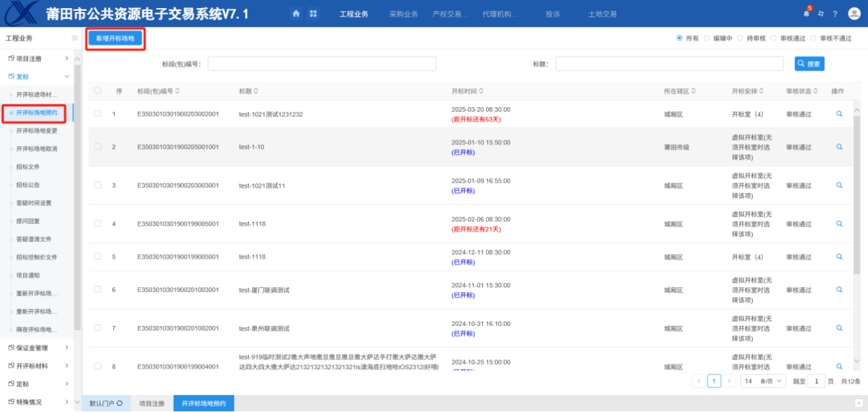
Task: Click refresh icon on 默认门户 tab
Action: [120, 403]
